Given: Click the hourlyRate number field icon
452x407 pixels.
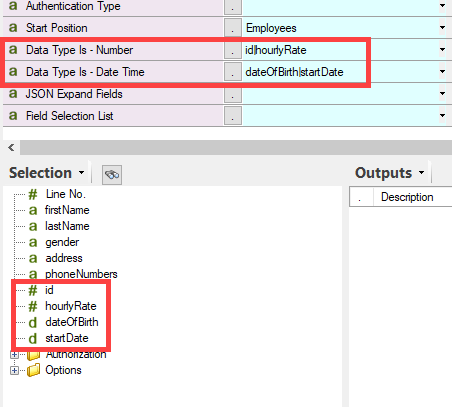Looking at the screenshot, I should pos(33,306).
